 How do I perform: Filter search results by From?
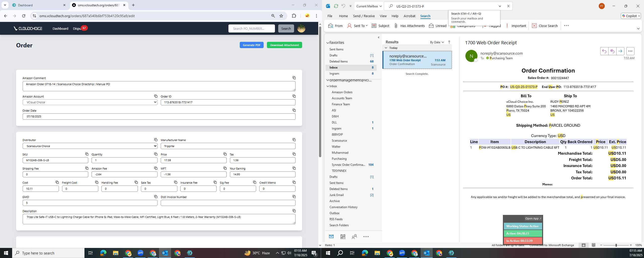click(x=335, y=26)
